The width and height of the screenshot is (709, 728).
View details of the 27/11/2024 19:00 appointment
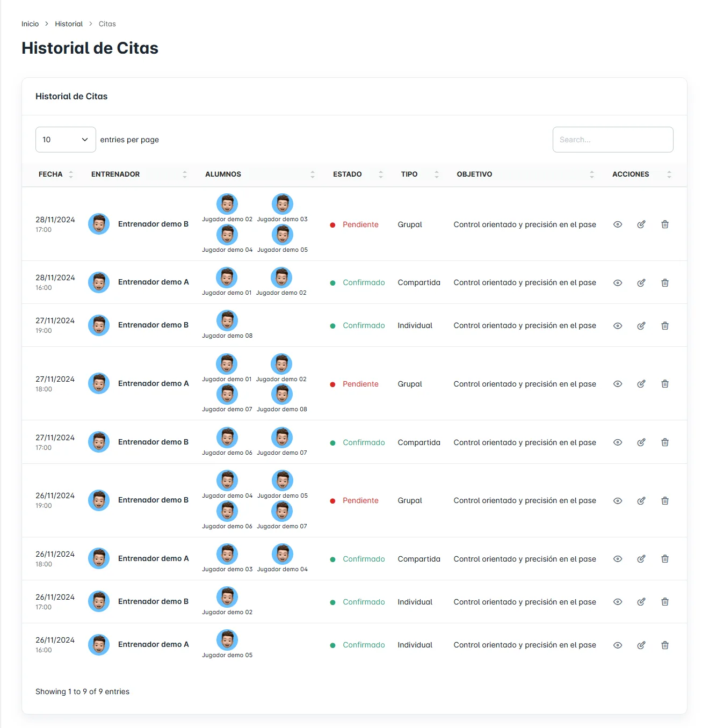tap(618, 326)
